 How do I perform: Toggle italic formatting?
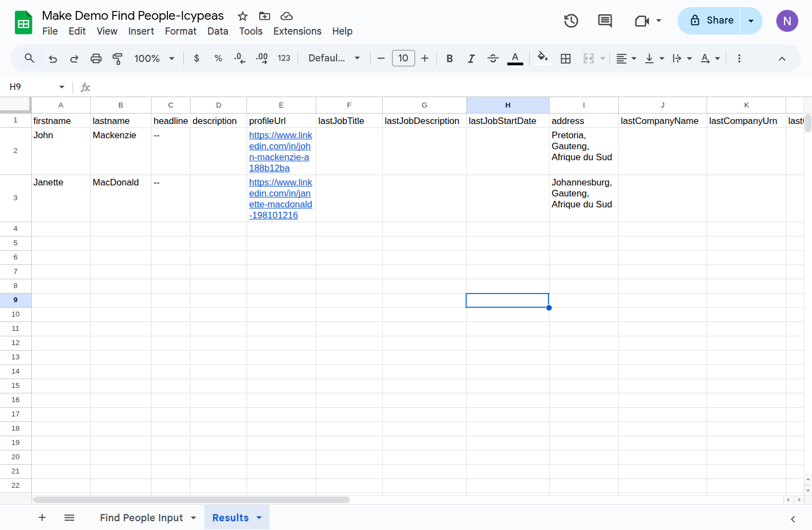pyautogui.click(x=471, y=58)
